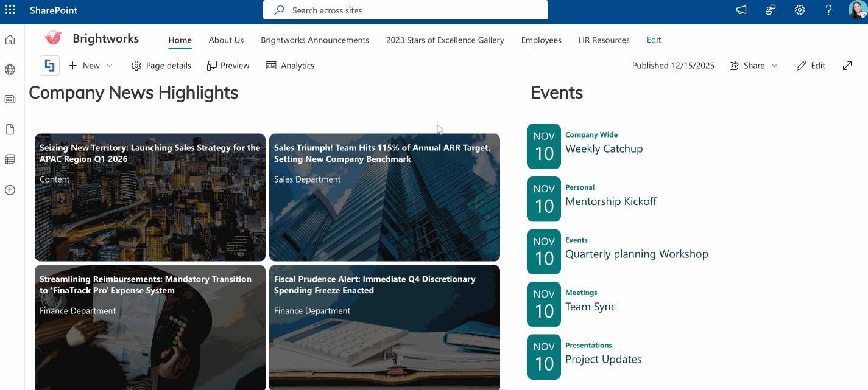Open the document page icon in the sidebar
This screenshot has width=868, height=390.
pyautogui.click(x=10, y=129)
